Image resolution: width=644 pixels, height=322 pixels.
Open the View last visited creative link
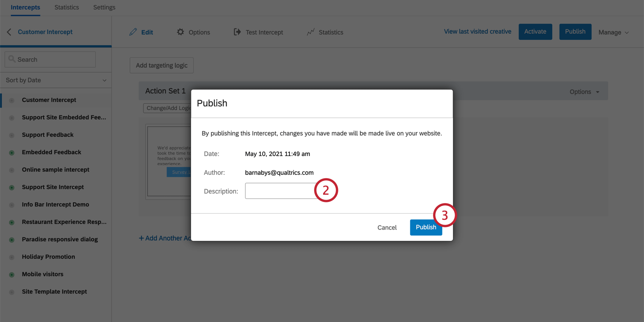(477, 31)
